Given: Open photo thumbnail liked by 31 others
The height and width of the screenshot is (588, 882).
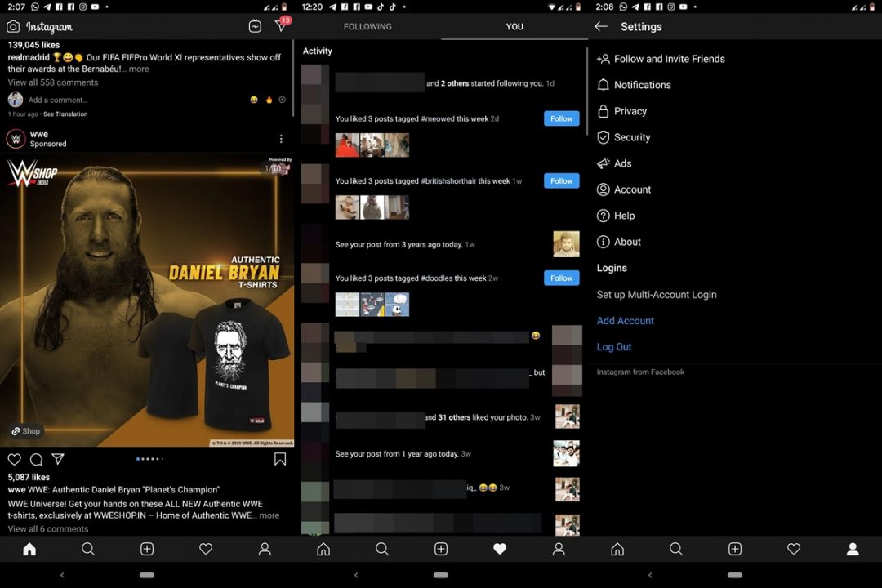Looking at the screenshot, I should [567, 417].
